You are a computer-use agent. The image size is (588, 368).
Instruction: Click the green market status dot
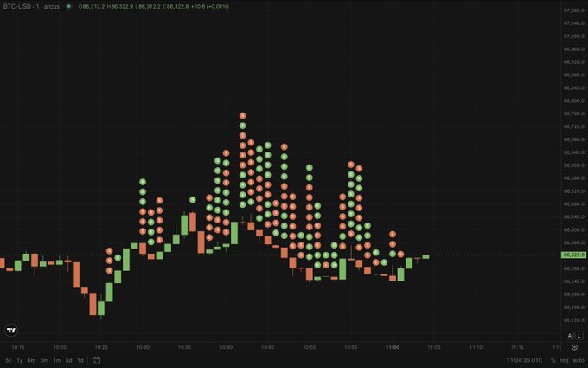(68, 6)
